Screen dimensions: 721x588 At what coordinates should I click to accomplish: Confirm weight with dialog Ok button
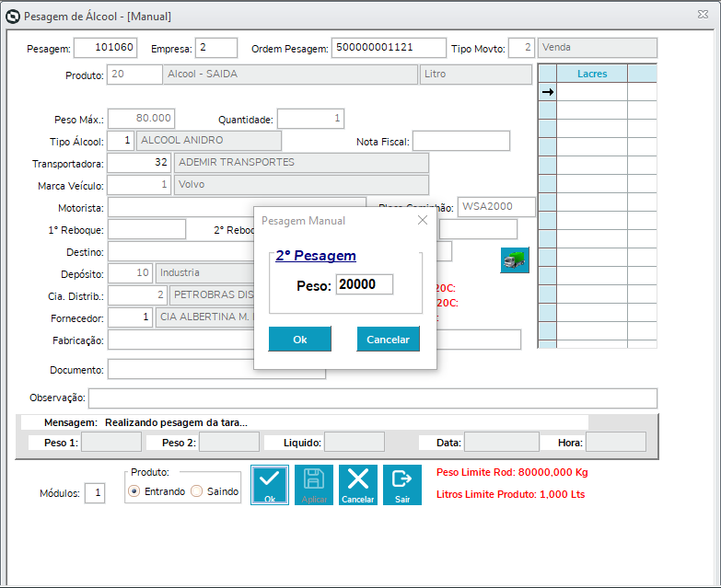(x=300, y=339)
